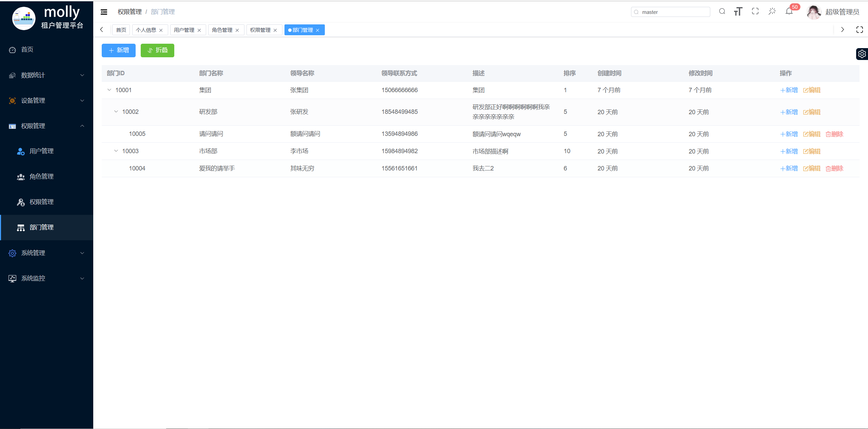Click the header search magnifier icon

[x=722, y=12]
